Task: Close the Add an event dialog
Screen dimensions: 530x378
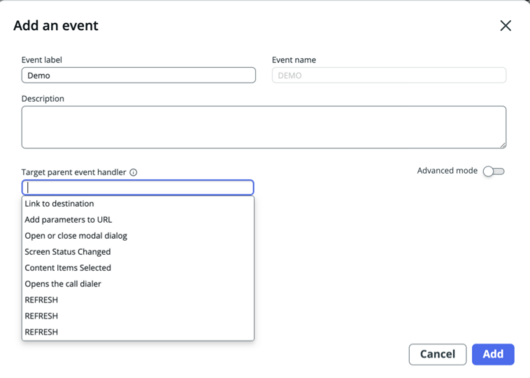Action: [x=505, y=26]
